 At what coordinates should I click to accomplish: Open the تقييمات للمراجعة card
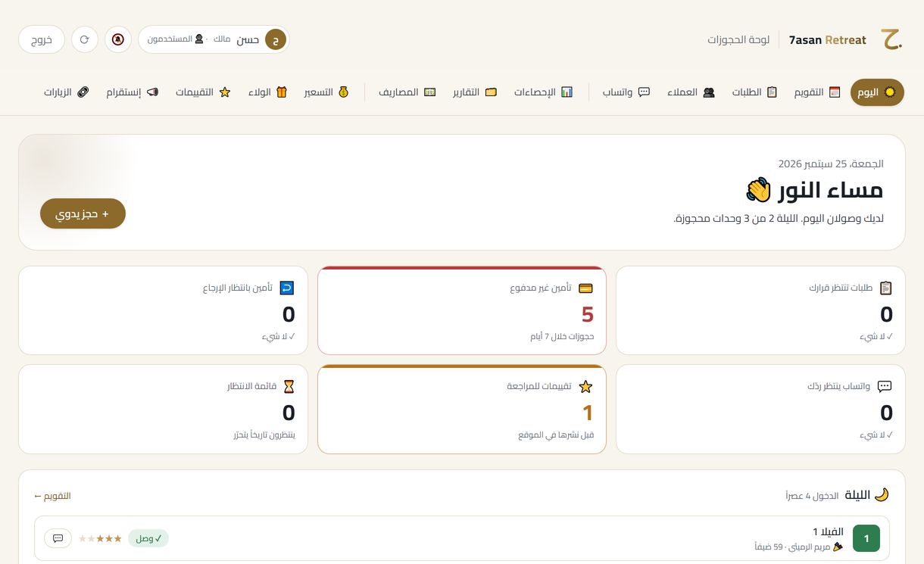pos(462,410)
